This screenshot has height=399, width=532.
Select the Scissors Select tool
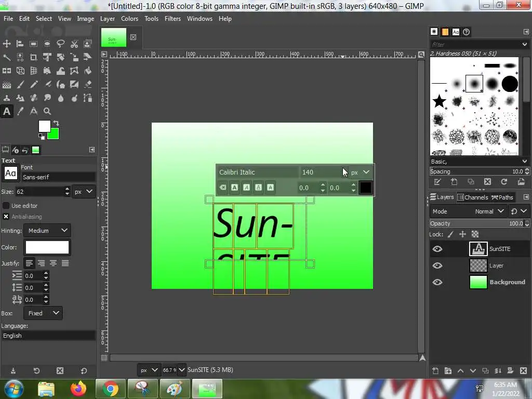pos(74,44)
